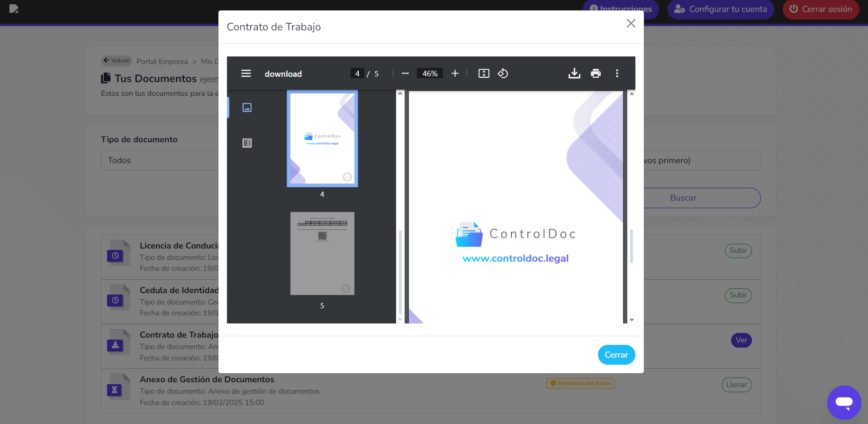Click Llenar for Anexo de Gestión de Documentos
868x424 pixels.
point(737,385)
